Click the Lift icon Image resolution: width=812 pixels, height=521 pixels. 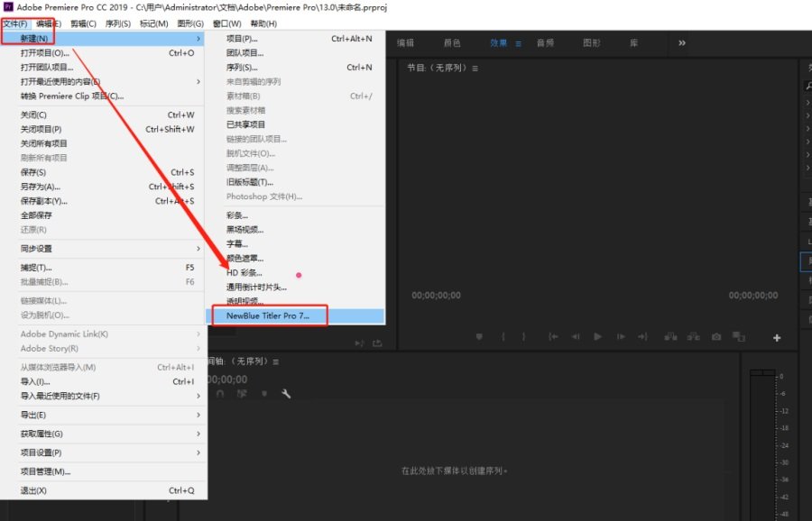670,337
